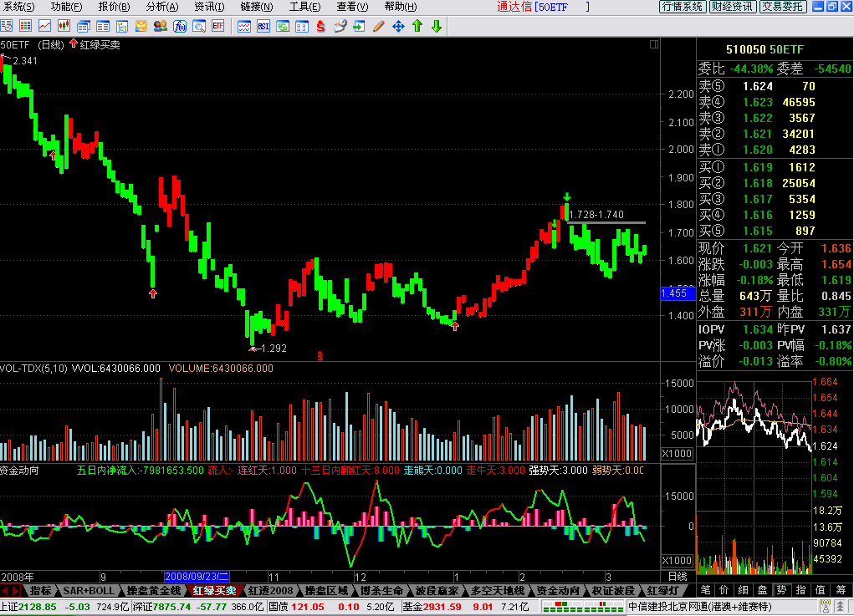Image resolution: width=854 pixels, height=616 pixels.
Task: Select the 波段赢家 tab
Action: [437, 590]
